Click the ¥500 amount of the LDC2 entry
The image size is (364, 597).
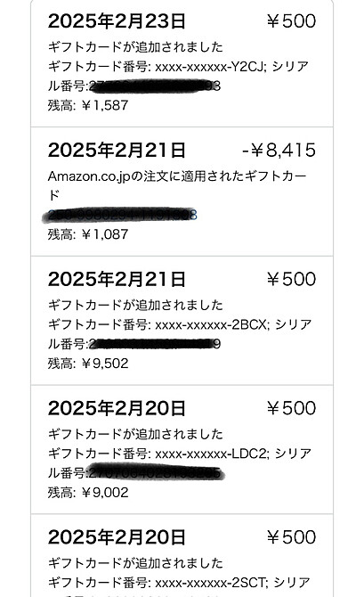(291, 408)
